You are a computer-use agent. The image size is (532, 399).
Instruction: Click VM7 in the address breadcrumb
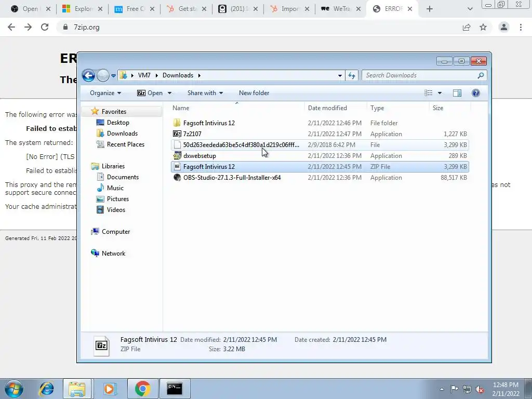[x=144, y=75]
